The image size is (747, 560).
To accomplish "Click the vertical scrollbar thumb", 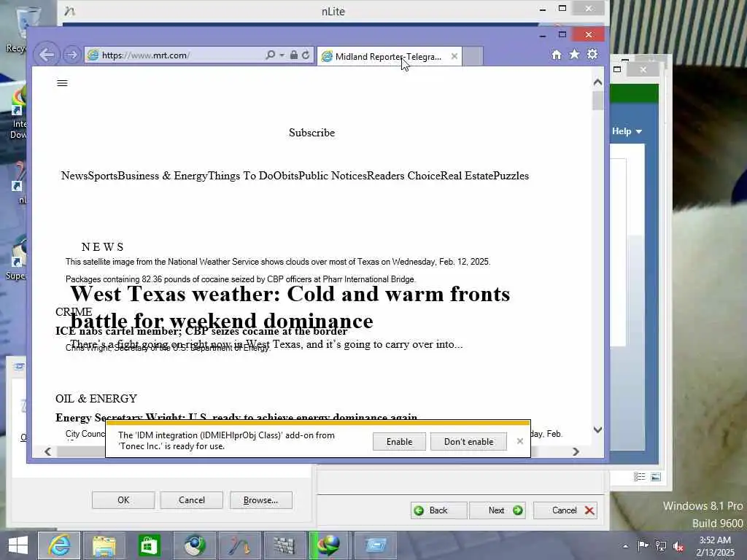I will 598,101.
